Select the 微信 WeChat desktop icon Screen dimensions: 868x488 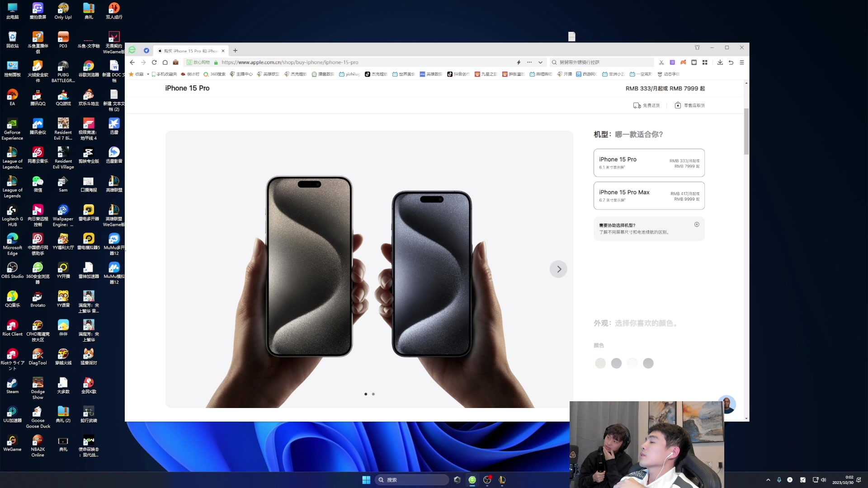click(x=38, y=184)
